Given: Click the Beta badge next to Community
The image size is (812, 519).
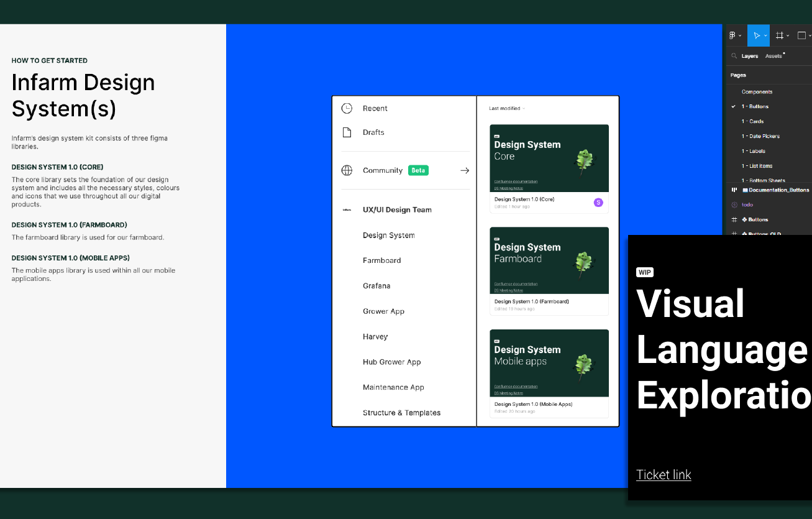Looking at the screenshot, I should (418, 170).
